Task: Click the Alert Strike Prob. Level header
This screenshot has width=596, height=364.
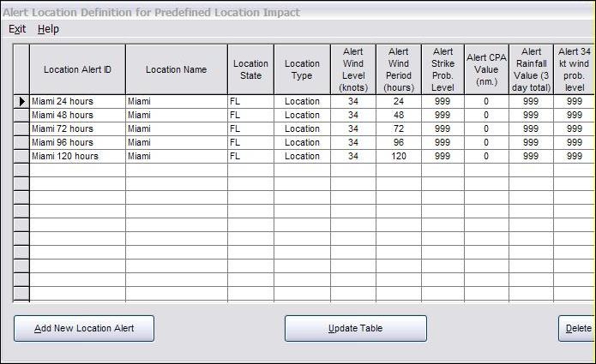Action: (x=442, y=69)
